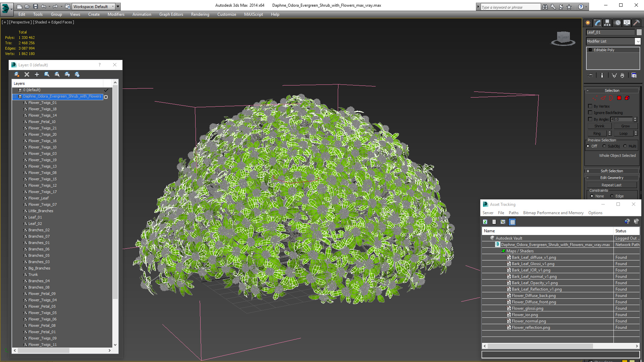644x362 pixels.
Task: Click the binoculars search icon in the title bar
Action: (x=545, y=7)
